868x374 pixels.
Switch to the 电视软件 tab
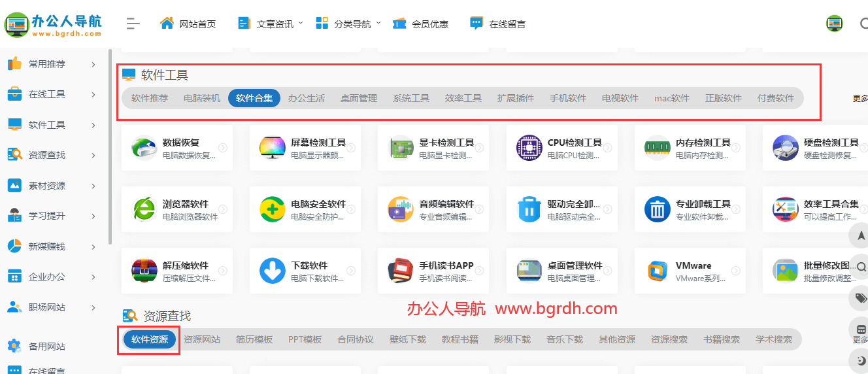point(620,98)
